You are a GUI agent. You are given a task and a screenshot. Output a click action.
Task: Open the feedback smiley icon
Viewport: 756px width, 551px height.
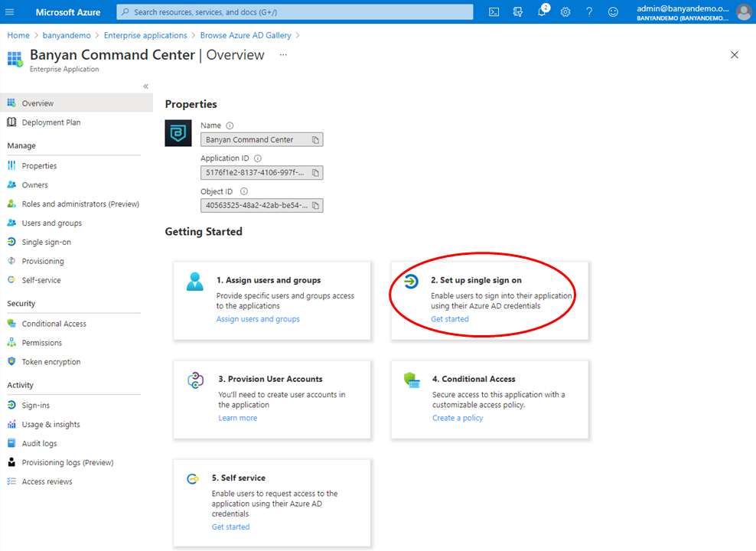click(x=613, y=12)
